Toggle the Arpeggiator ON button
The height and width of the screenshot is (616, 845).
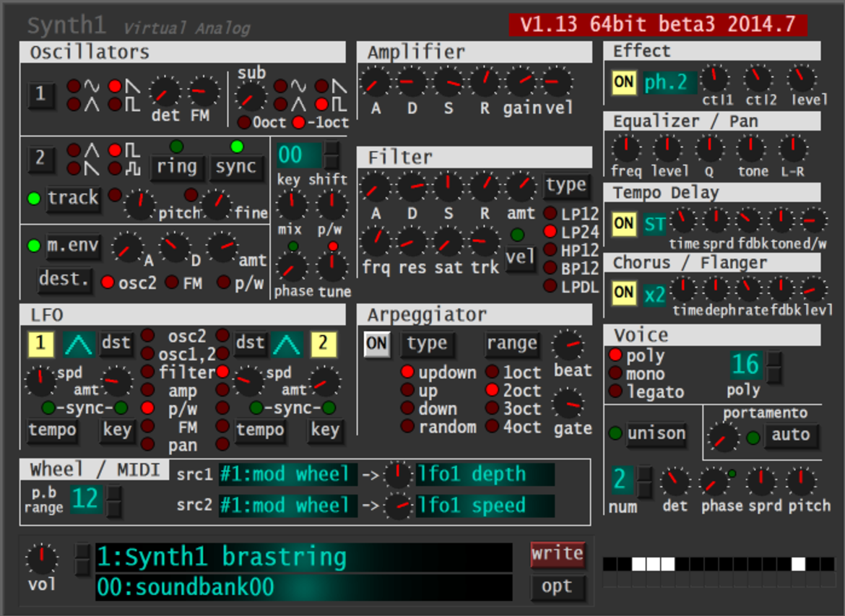coord(376,343)
